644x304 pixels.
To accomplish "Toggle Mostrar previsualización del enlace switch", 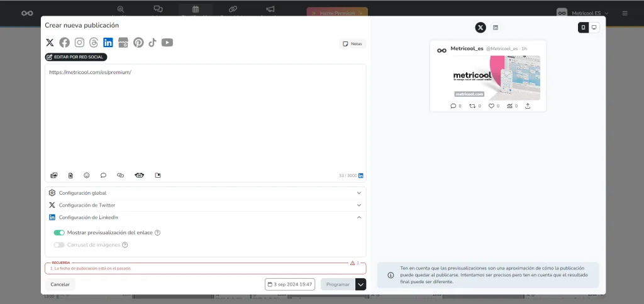I will pos(59,233).
